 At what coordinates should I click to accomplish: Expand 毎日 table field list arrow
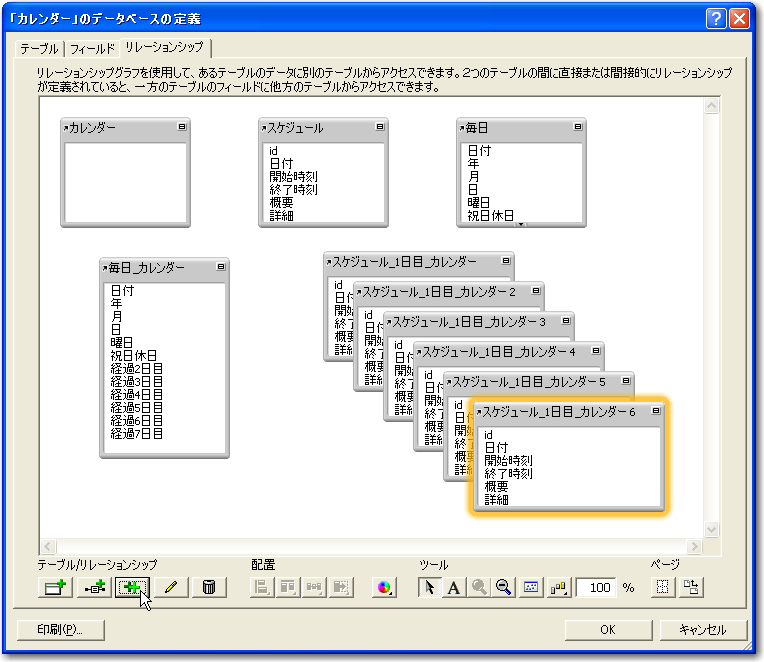point(519,224)
